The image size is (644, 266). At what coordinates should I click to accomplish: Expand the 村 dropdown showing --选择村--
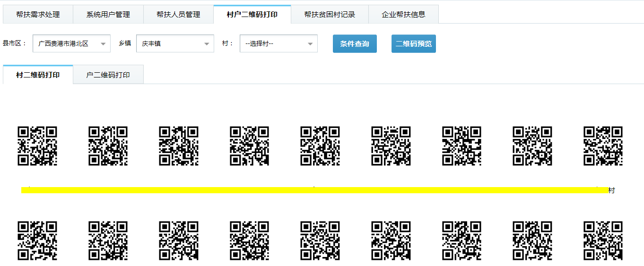(278, 43)
